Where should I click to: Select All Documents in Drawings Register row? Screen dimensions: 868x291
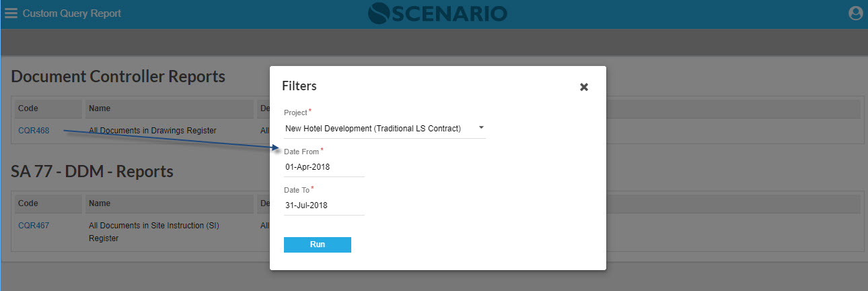152,131
